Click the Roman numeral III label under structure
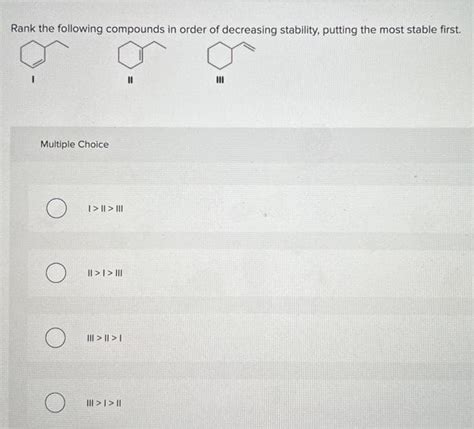The image size is (474, 429). coord(220,80)
